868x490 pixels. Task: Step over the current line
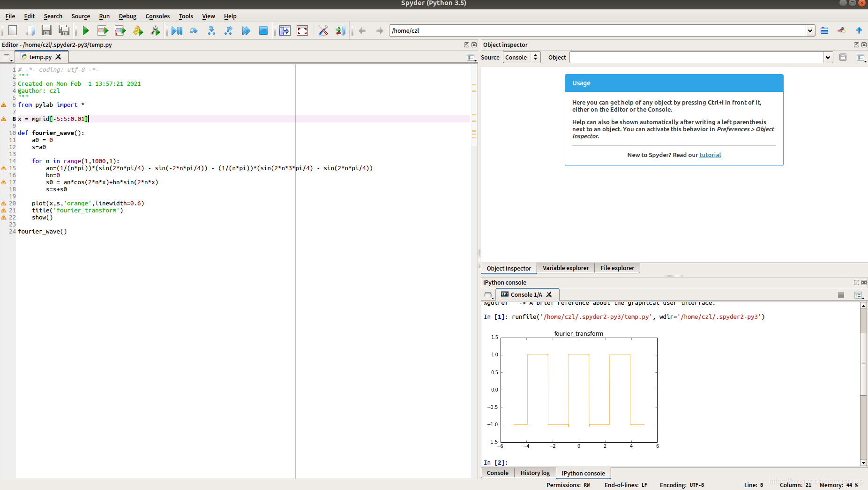click(x=194, y=30)
